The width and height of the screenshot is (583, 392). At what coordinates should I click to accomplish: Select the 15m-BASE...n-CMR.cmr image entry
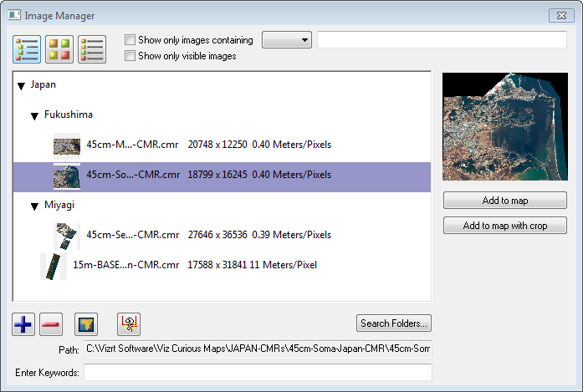[x=125, y=266]
